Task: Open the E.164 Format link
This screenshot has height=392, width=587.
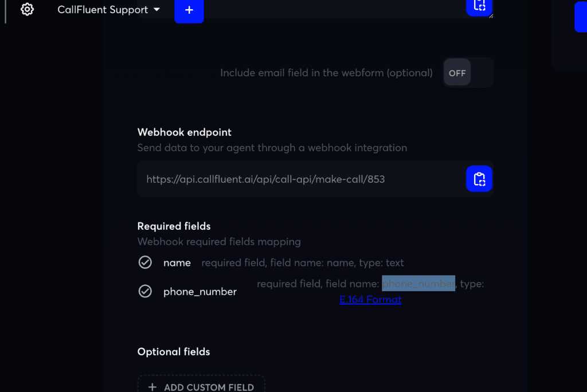Action: (x=370, y=299)
